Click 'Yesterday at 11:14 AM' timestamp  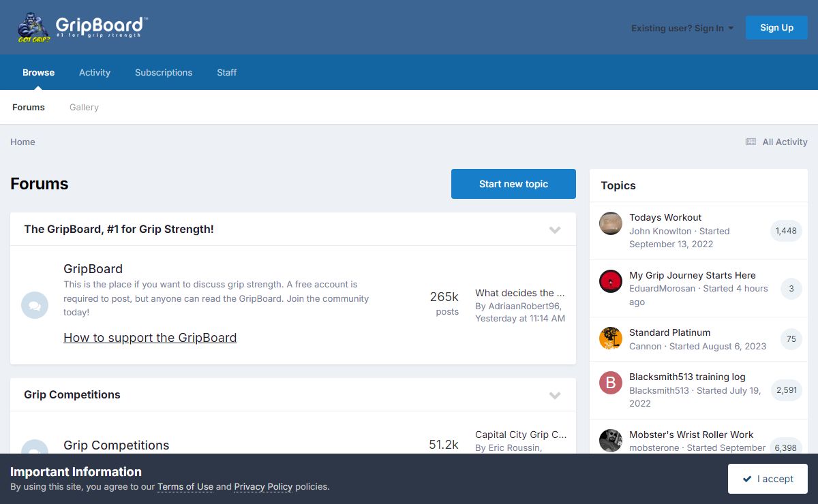click(520, 318)
